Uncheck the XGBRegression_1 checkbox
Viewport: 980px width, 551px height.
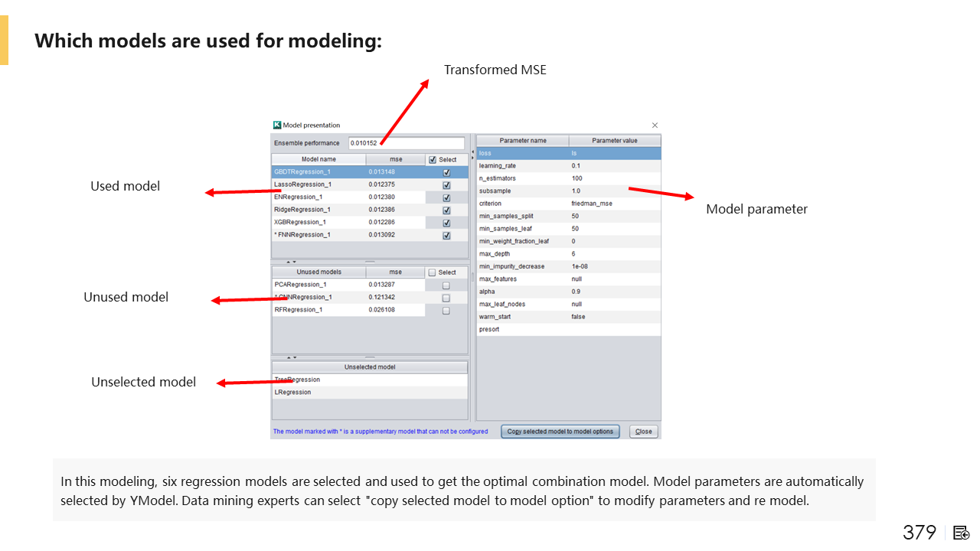click(446, 223)
